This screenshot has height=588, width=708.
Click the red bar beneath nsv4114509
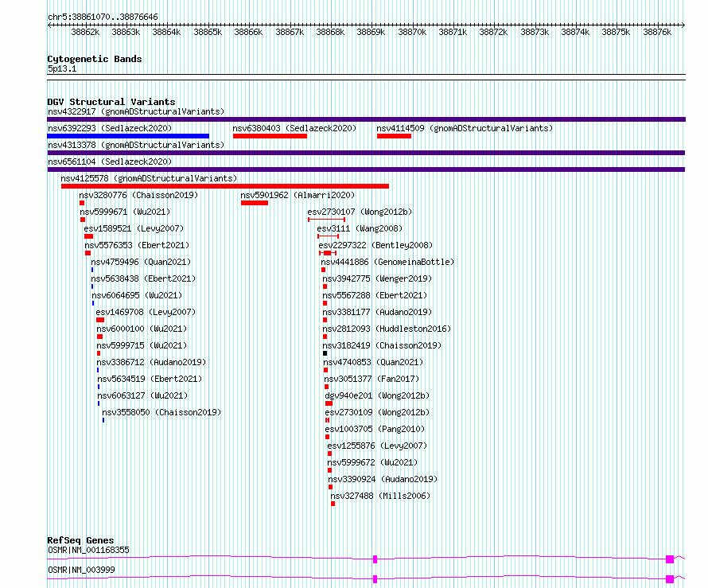[395, 136]
